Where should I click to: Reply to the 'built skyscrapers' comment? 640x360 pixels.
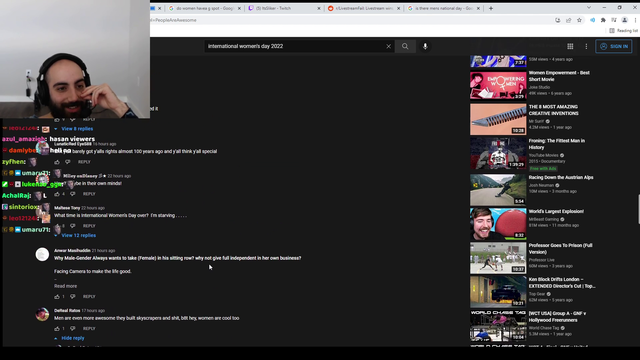(x=89, y=329)
